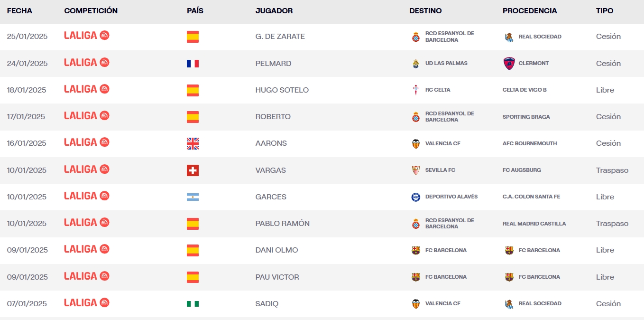Click the UD Las Palmas crest

416,64
